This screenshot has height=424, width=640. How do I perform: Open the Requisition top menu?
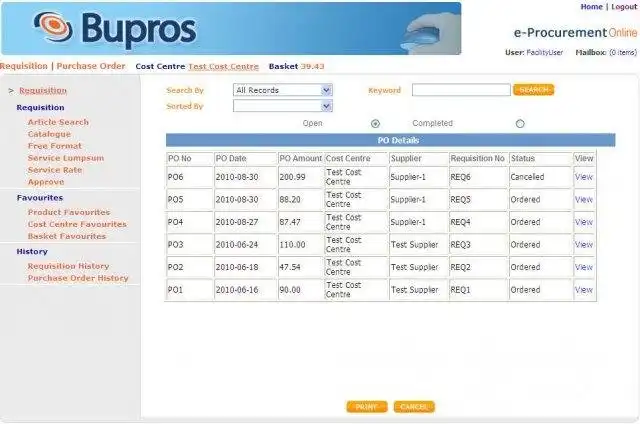[24, 66]
